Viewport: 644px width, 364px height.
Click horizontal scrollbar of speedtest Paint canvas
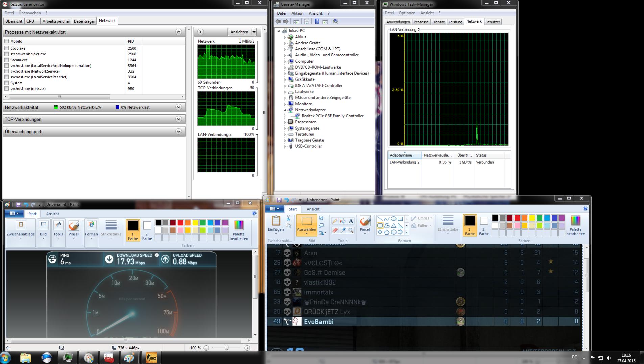(x=126, y=340)
